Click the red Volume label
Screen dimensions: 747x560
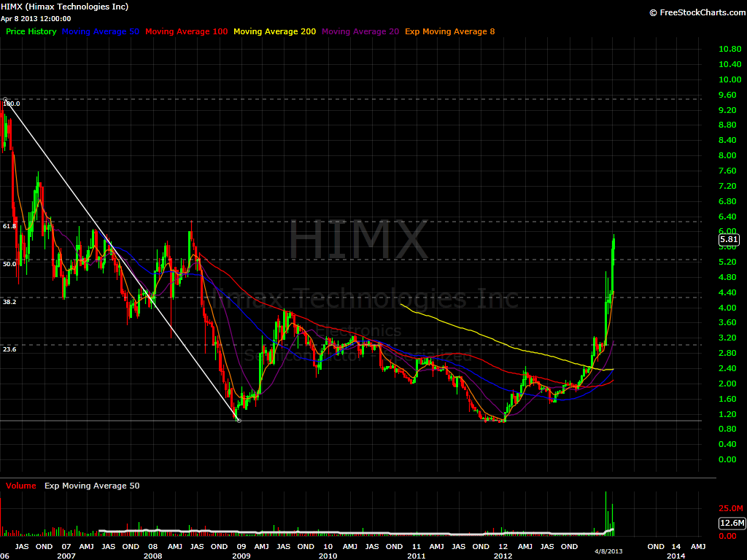(21, 486)
